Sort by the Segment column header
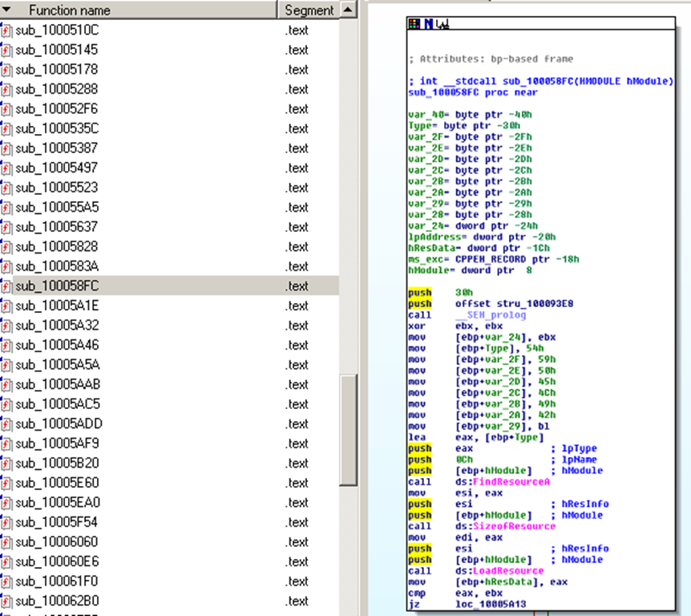This screenshot has height=616, width=691. point(308,10)
